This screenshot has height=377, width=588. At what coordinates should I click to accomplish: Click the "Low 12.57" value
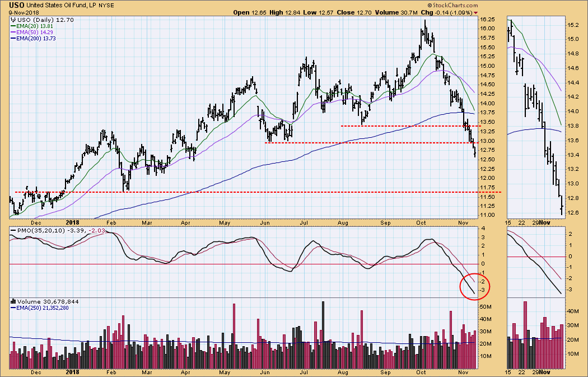point(319,12)
